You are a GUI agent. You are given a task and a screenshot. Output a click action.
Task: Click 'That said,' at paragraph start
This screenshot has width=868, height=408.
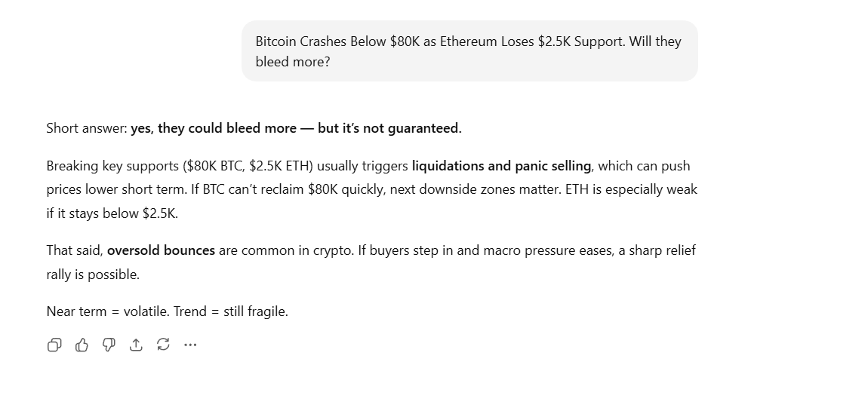point(75,251)
